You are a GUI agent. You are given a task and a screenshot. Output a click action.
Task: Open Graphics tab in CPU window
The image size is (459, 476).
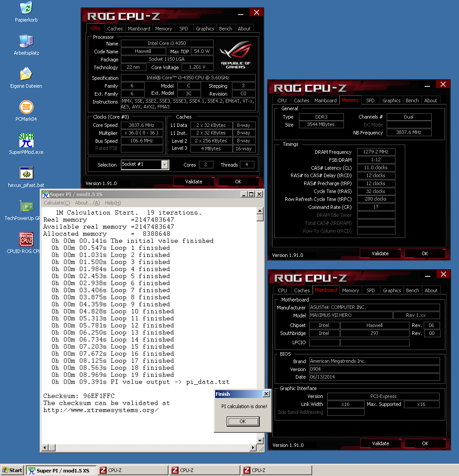coord(205,29)
